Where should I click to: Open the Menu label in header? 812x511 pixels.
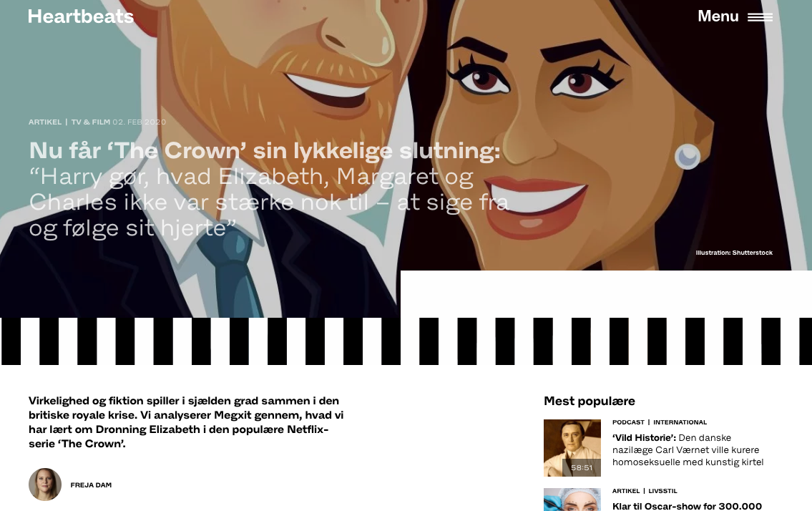tap(718, 16)
